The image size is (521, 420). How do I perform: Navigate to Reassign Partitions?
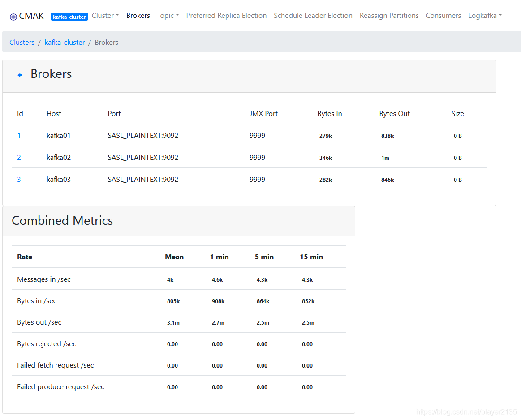coord(389,15)
